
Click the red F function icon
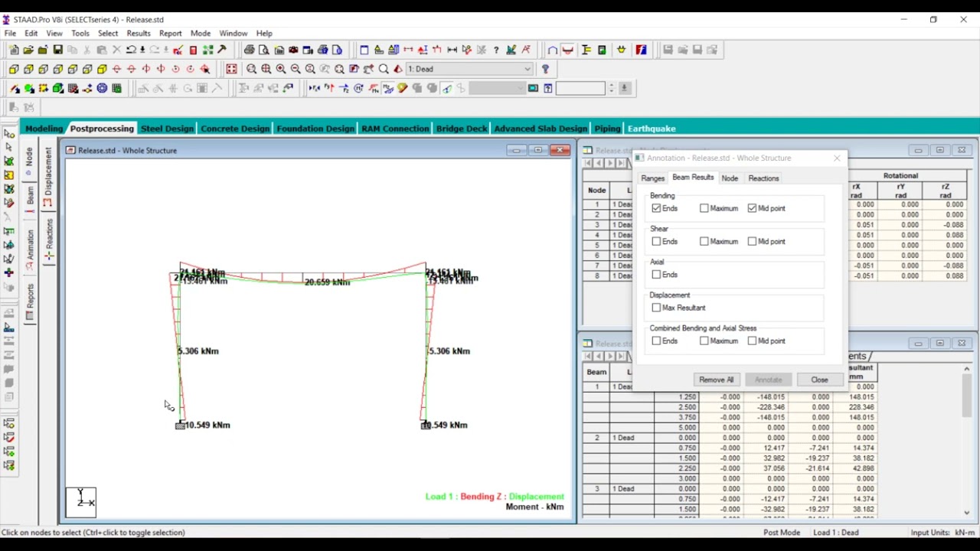[x=641, y=50]
